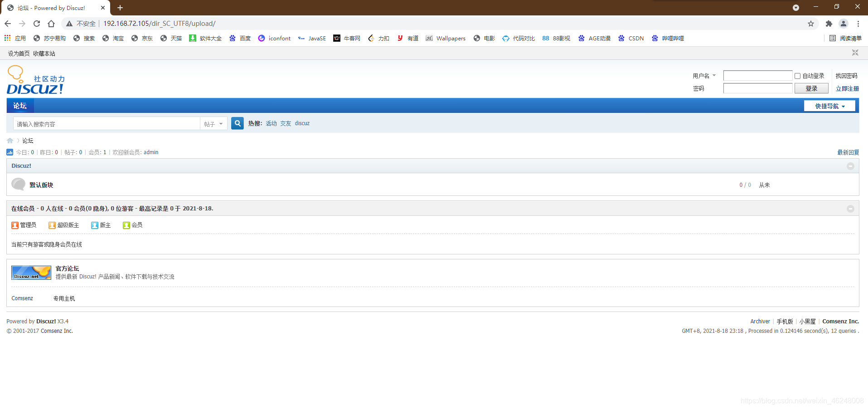
Task: Click the browser home icon
Action: pos(51,24)
